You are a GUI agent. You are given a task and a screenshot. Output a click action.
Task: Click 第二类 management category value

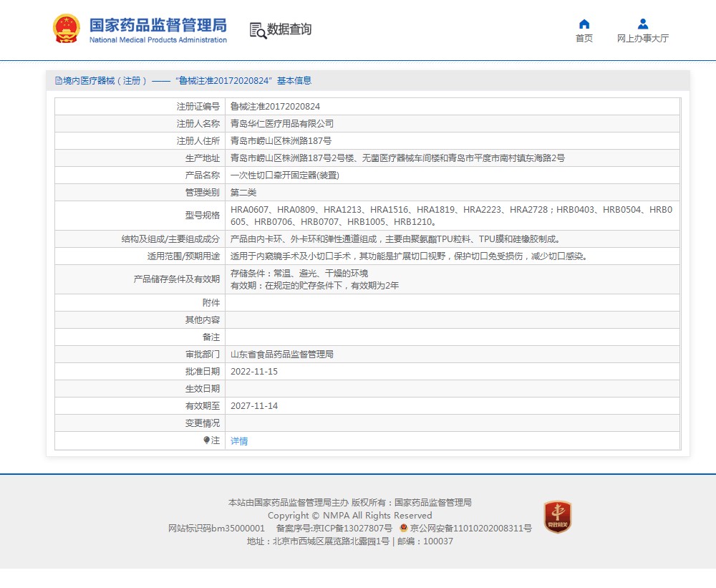[243, 193]
